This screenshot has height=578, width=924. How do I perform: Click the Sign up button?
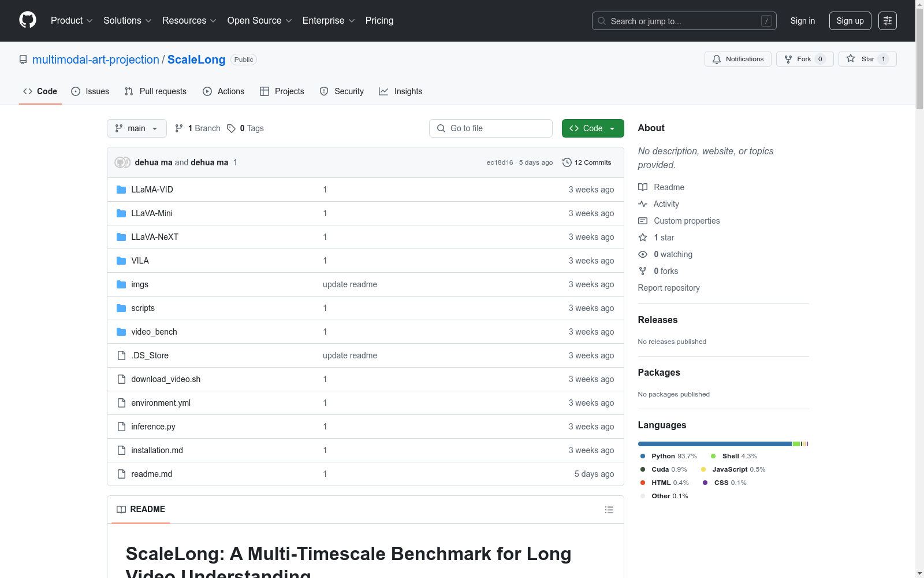pos(850,21)
